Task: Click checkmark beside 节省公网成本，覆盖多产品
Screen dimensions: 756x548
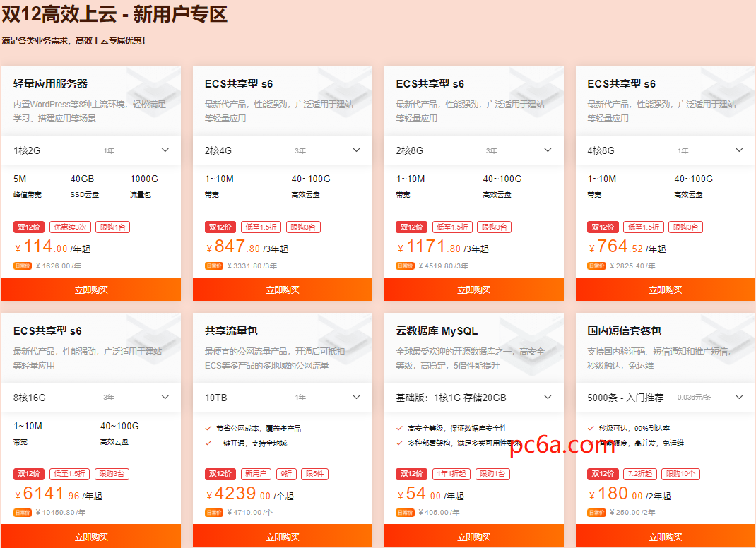Action: [208, 428]
